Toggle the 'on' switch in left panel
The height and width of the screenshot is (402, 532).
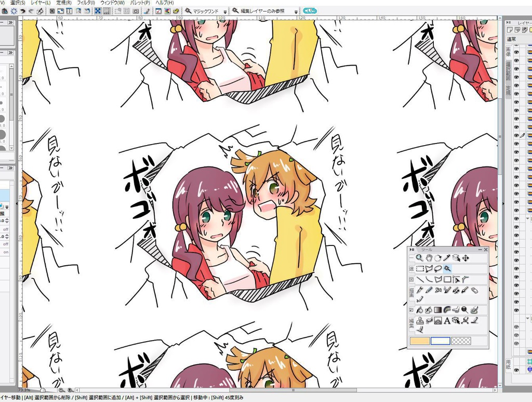(x=6, y=252)
